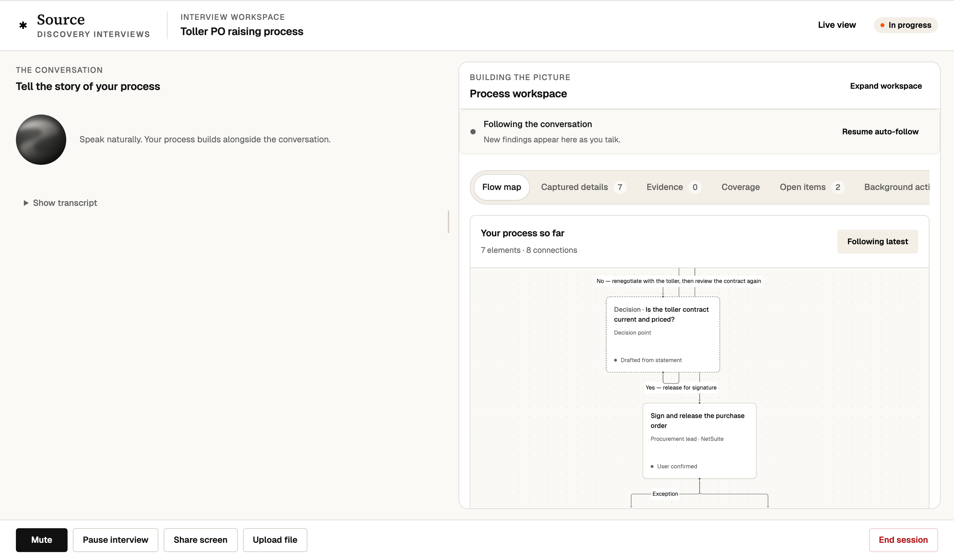The width and height of the screenshot is (954, 560).
Task: Mute the microphone
Action: (42, 540)
